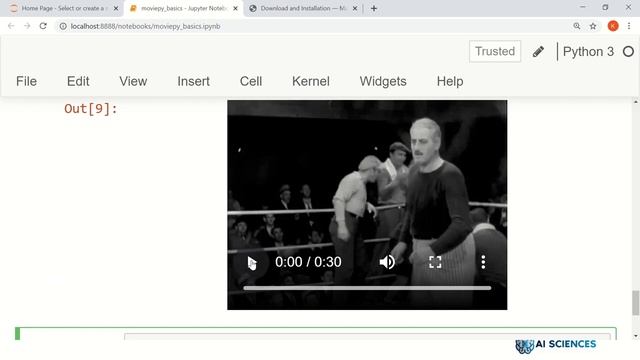
Task: Close the Download and Installation tab
Action: [x=355, y=8]
